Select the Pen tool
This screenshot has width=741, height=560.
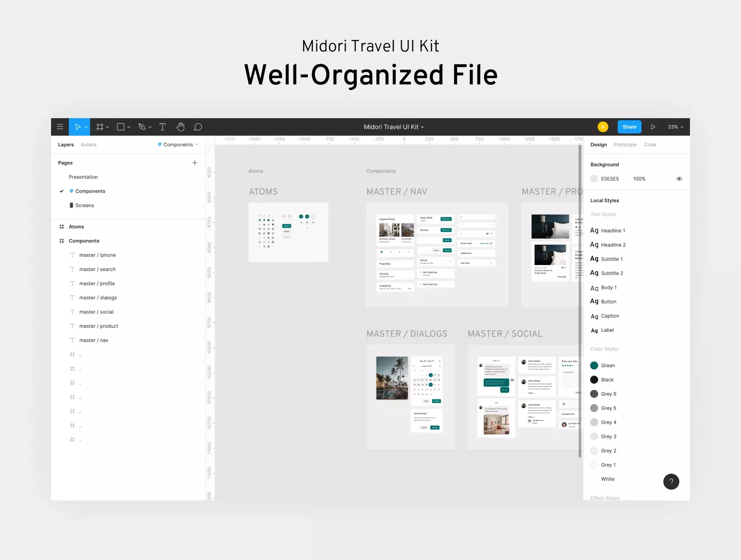[x=142, y=127]
